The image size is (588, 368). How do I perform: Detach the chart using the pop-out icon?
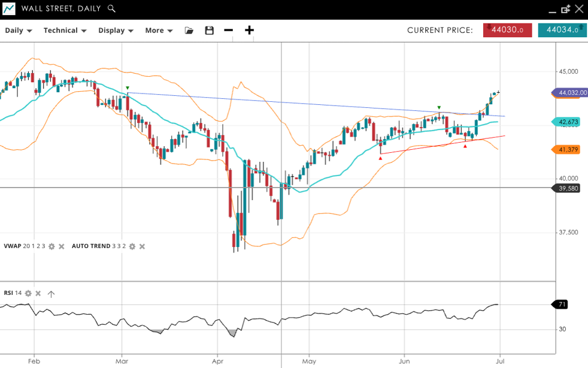pos(565,9)
